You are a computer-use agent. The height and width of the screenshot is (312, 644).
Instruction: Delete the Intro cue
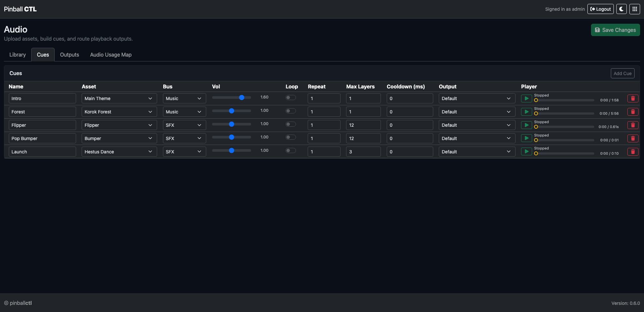click(x=633, y=98)
